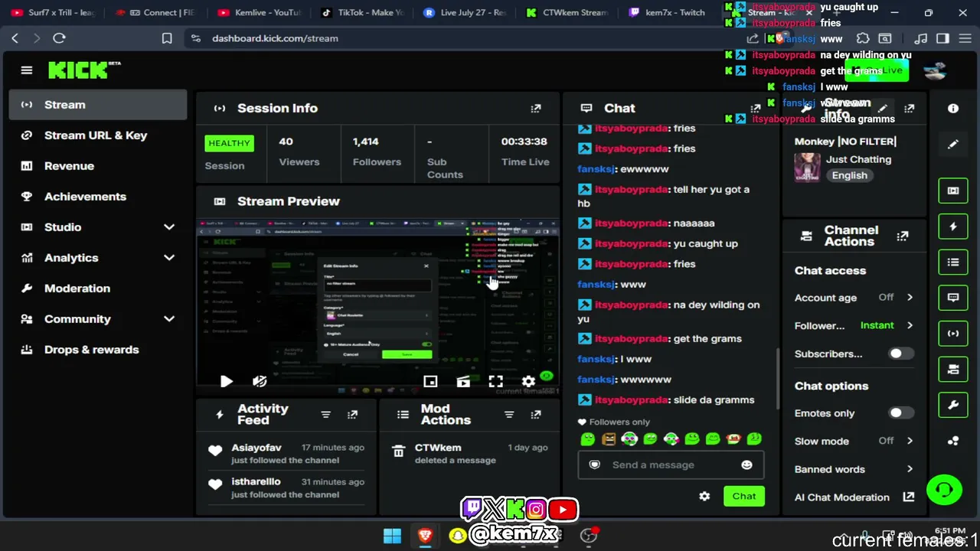Select Stream in the left sidebar
Image resolution: width=980 pixels, height=551 pixels.
click(x=98, y=105)
